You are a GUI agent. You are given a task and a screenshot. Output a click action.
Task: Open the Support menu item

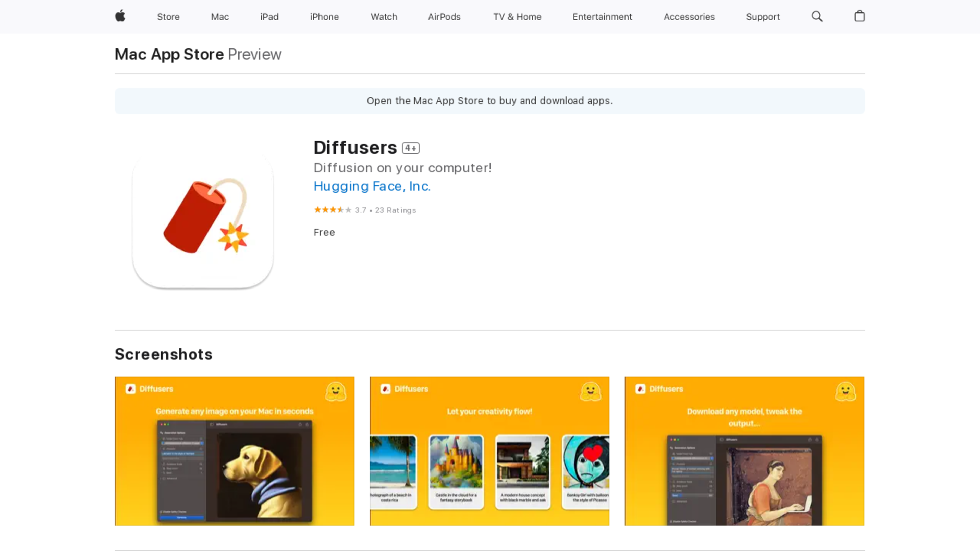click(762, 17)
